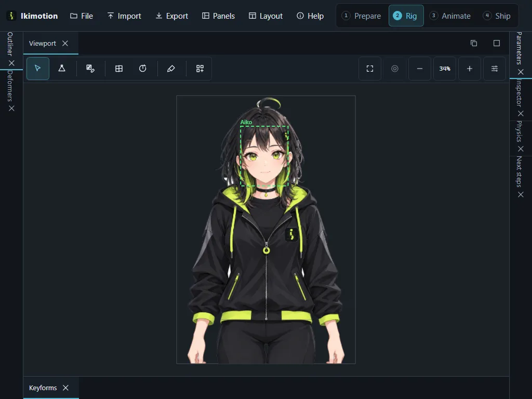Open the Import menu
Viewport: 532px width, 399px height.
[124, 16]
